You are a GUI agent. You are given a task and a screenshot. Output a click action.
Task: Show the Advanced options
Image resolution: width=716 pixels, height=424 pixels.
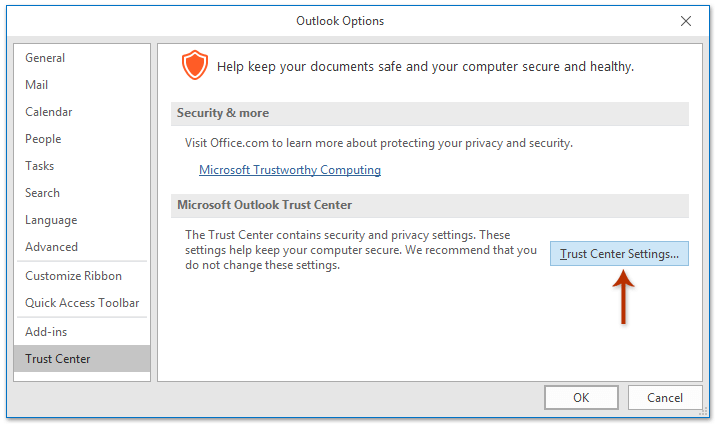pyautogui.click(x=82, y=247)
